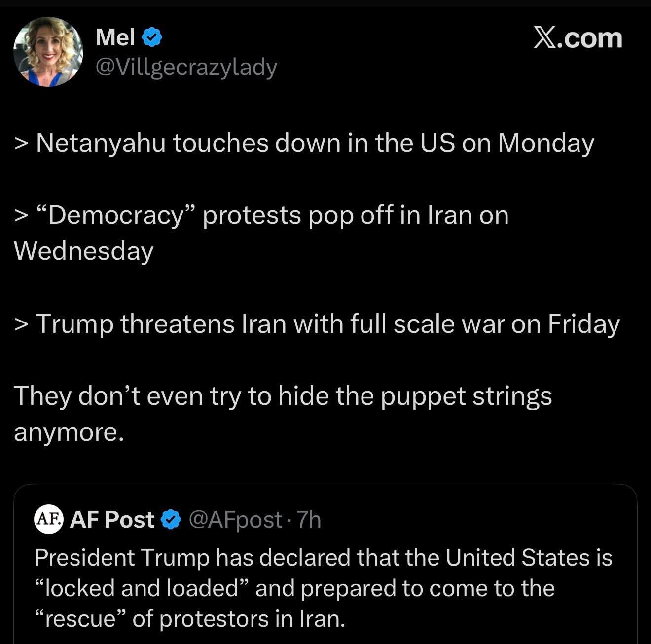Screen dimensions: 651x644
Task: Click the word Wednesday
Action: (84, 251)
